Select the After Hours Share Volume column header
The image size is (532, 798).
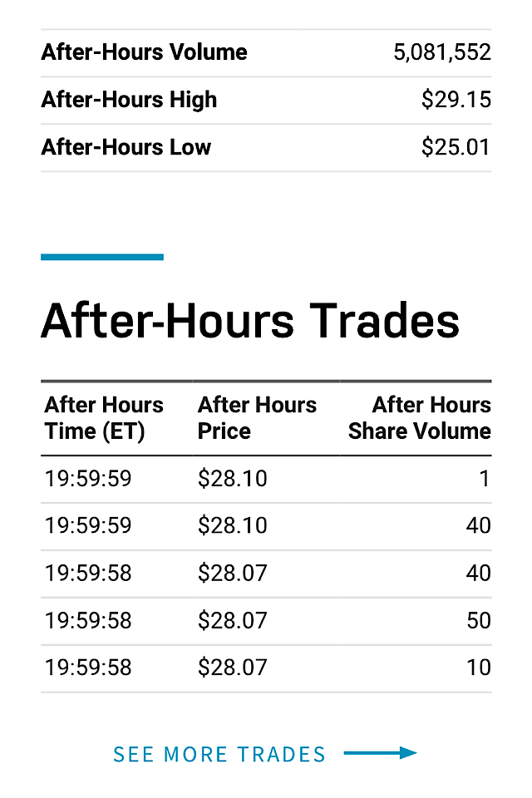420,418
